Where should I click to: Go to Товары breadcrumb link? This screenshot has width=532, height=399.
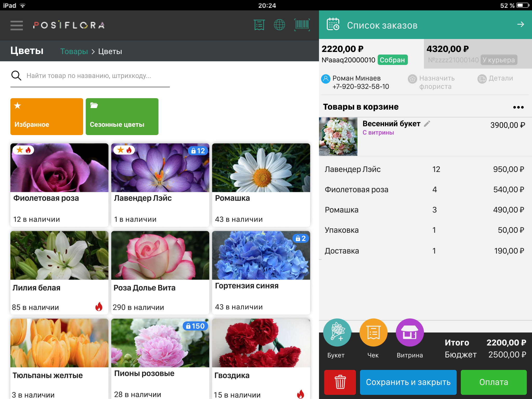(x=74, y=51)
